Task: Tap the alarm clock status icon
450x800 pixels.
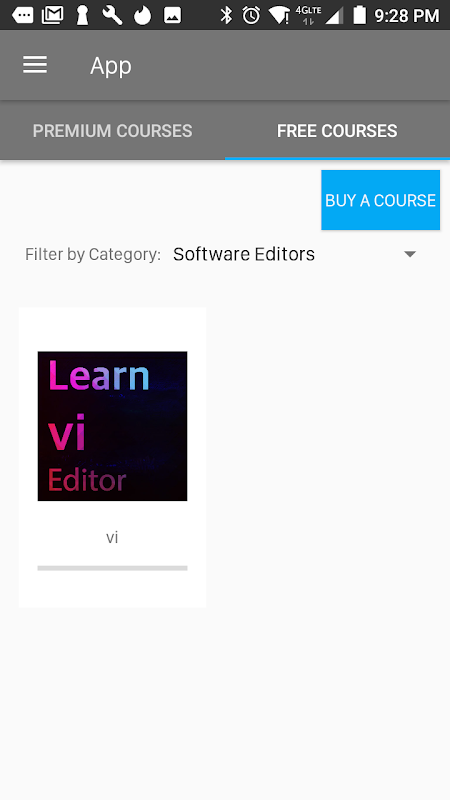Action: 251,15
